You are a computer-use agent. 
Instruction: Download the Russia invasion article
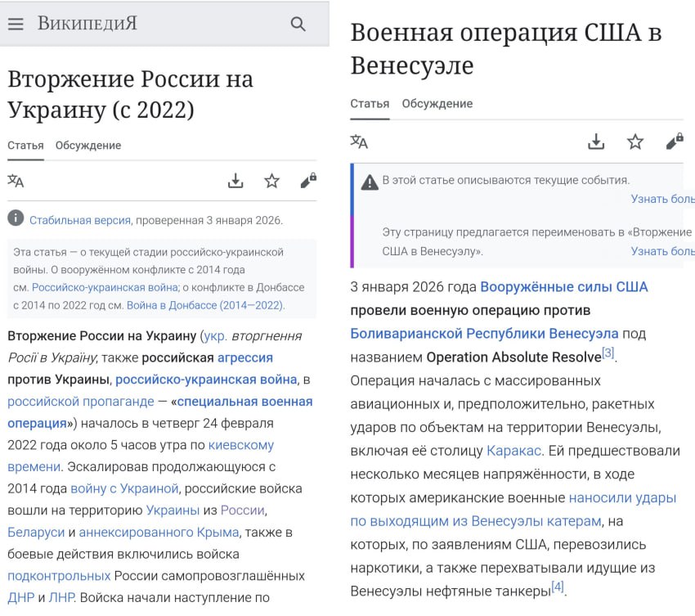coord(235,181)
